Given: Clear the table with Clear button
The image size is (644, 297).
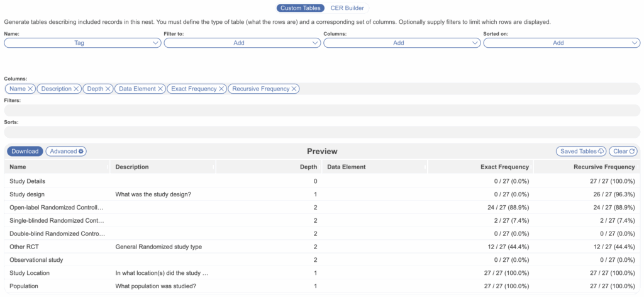Looking at the screenshot, I should 623,152.
